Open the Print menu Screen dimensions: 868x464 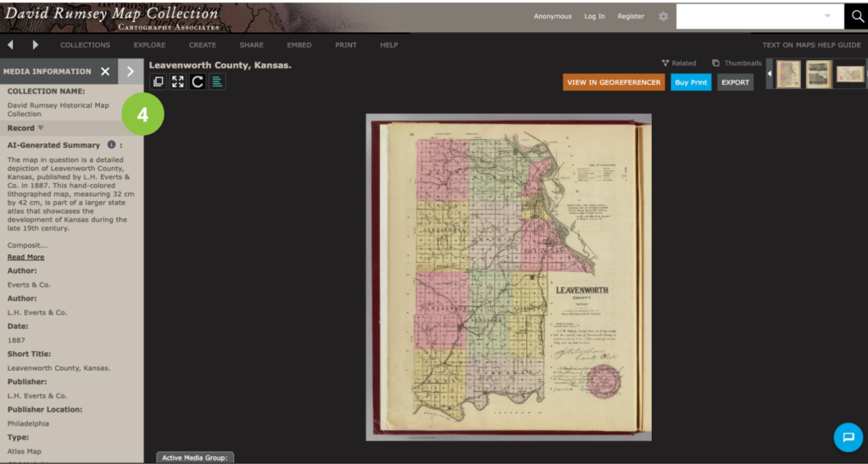tap(346, 45)
